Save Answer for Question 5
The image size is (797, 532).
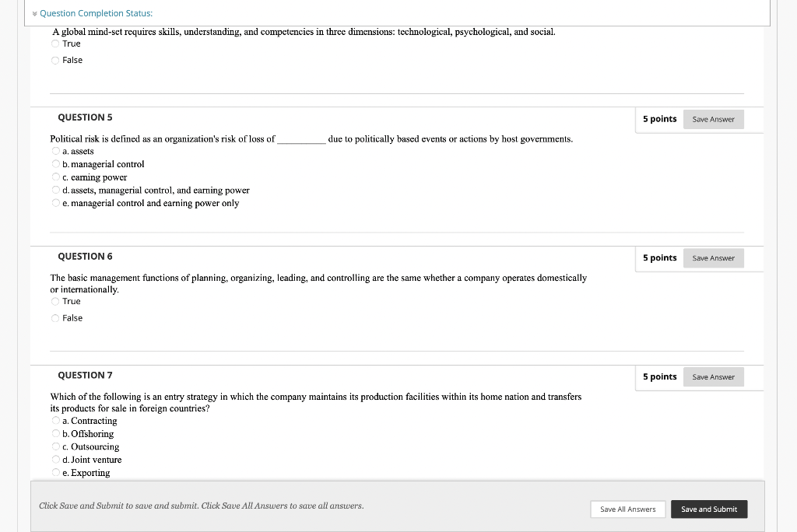click(x=713, y=119)
